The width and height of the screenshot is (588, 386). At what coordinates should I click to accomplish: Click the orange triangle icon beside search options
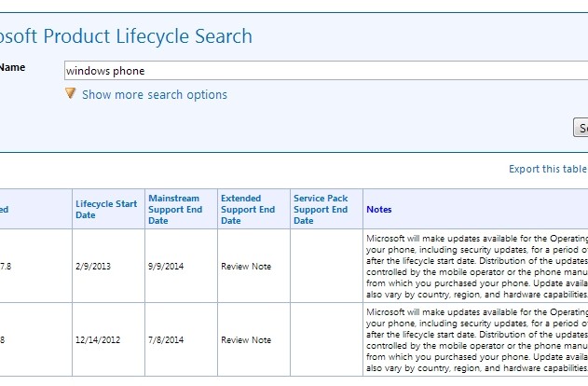tap(70, 94)
